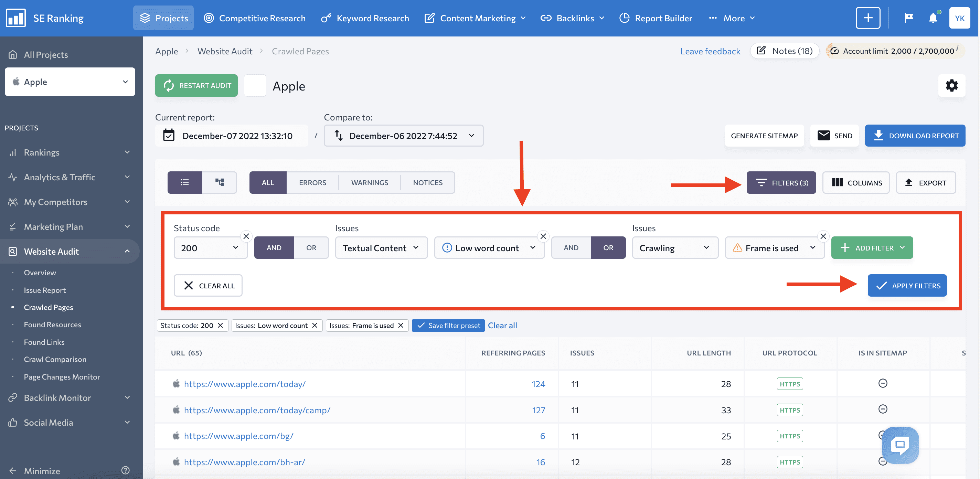980x479 pixels.
Task: Click the account limit info icon
Action: tap(957, 49)
